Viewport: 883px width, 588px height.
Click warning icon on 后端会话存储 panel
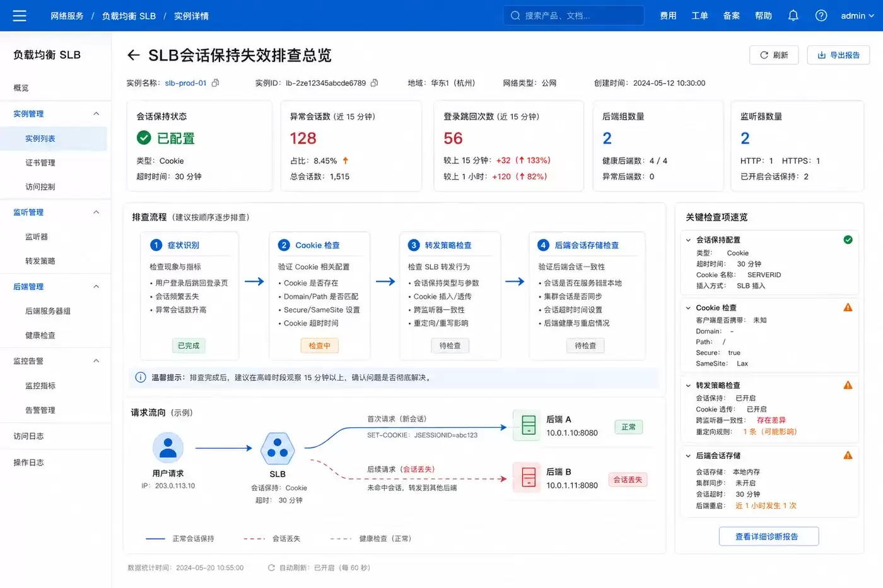tap(848, 455)
